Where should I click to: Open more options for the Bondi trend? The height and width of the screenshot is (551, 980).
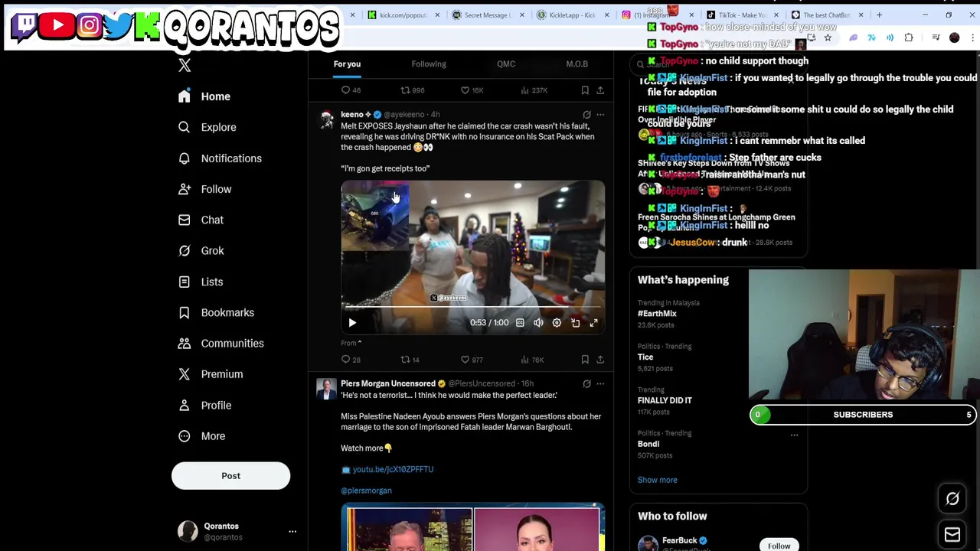tap(794, 435)
